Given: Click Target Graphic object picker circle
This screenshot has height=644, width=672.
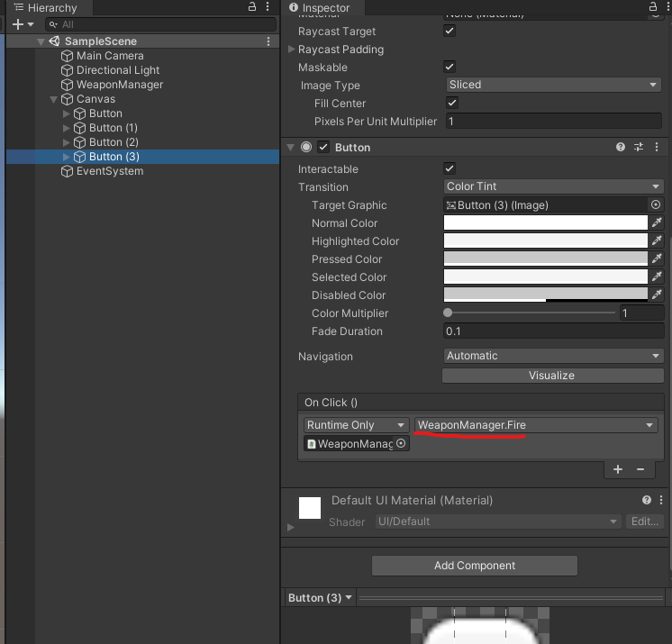Looking at the screenshot, I should pos(656,204).
